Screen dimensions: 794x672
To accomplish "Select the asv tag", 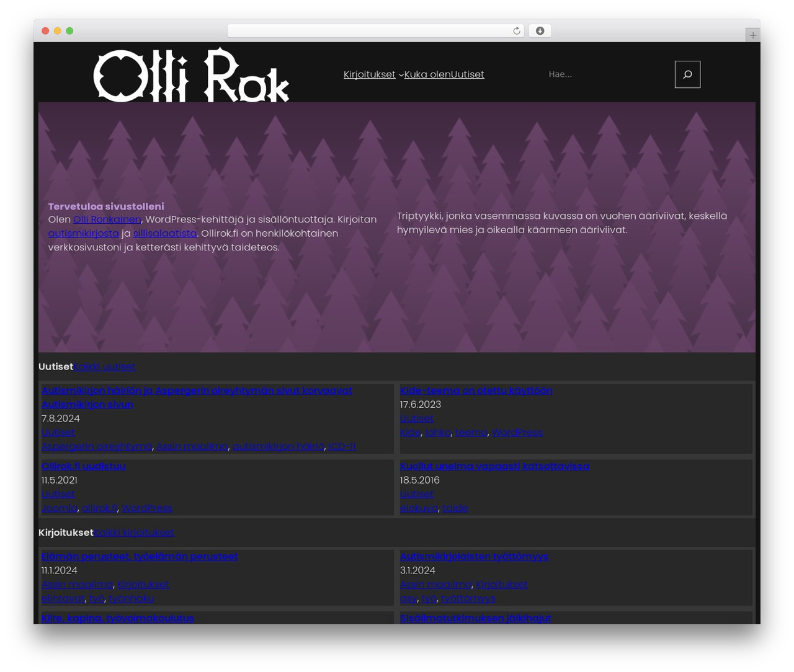I will 408,599.
